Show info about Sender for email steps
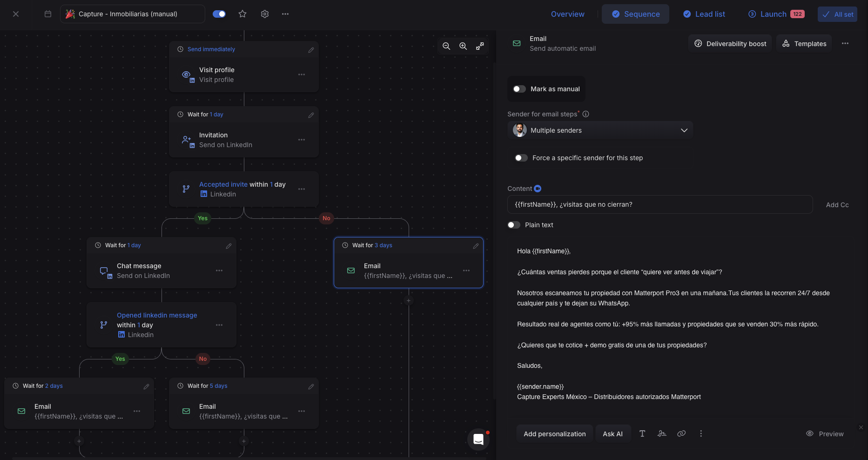The width and height of the screenshot is (868, 460). [x=586, y=114]
